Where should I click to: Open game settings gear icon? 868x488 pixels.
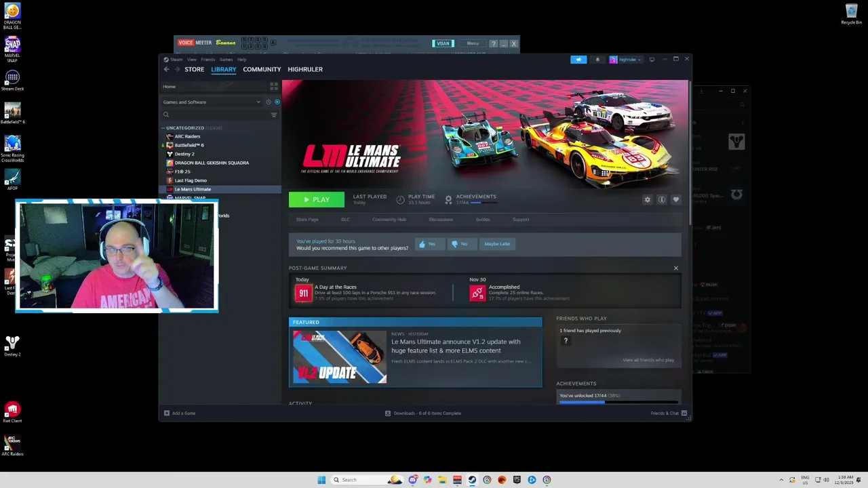tap(647, 199)
